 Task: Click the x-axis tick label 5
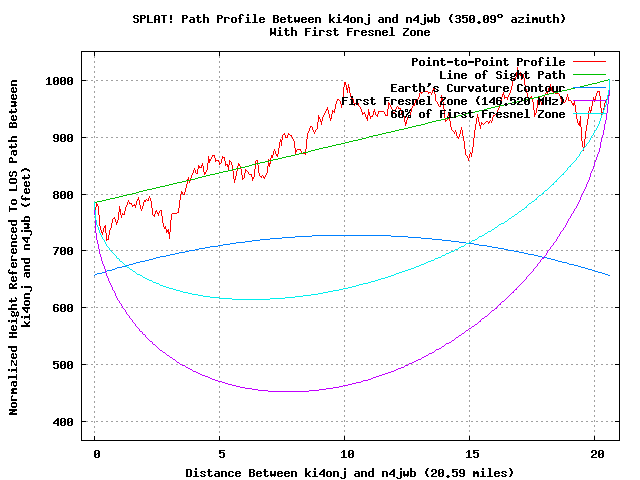221,454
